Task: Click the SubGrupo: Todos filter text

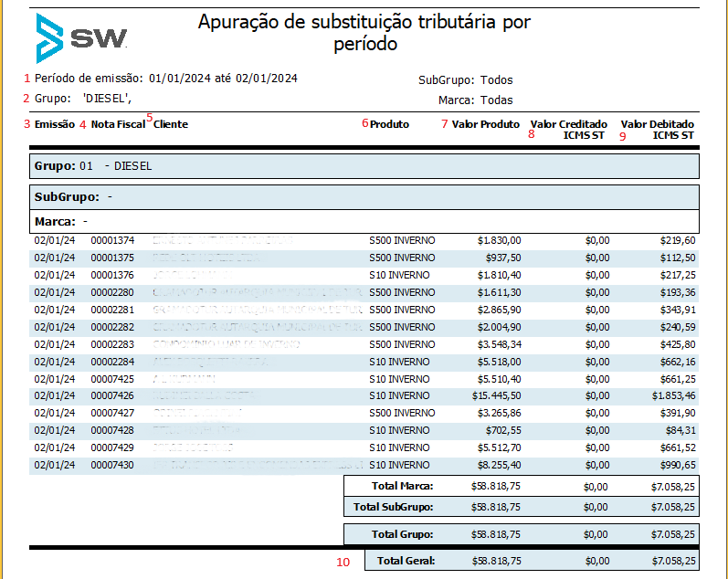Action: pyautogui.click(x=465, y=80)
